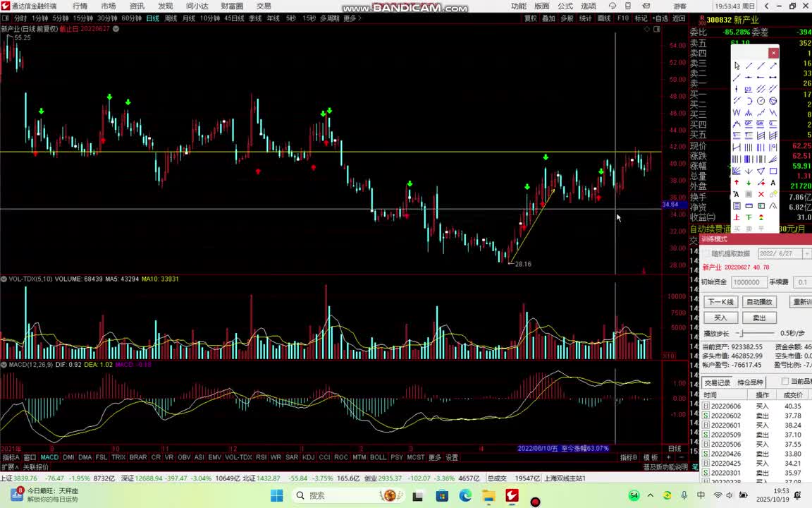Select the red 上 marker tool

737,217
